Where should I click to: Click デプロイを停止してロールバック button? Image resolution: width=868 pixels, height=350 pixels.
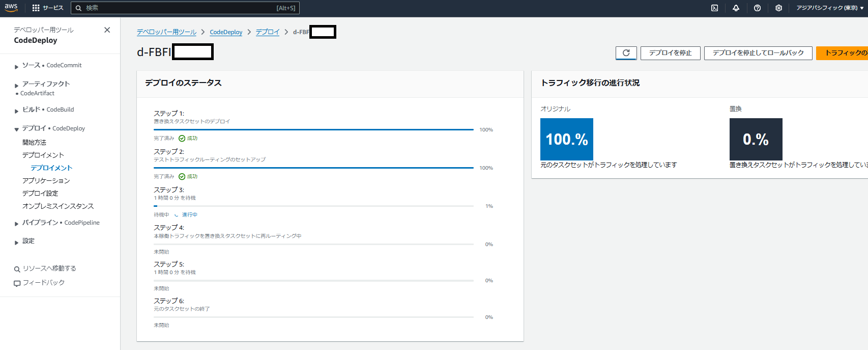click(x=758, y=53)
